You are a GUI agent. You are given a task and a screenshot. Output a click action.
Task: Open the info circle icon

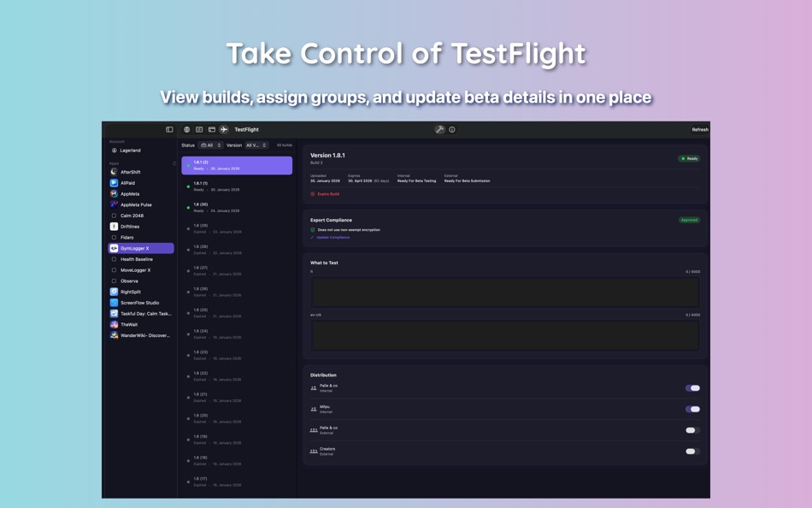452,130
